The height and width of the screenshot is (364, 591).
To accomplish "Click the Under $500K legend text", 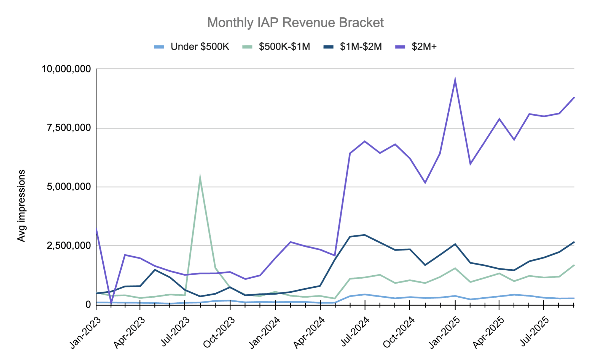I will click(x=200, y=46).
